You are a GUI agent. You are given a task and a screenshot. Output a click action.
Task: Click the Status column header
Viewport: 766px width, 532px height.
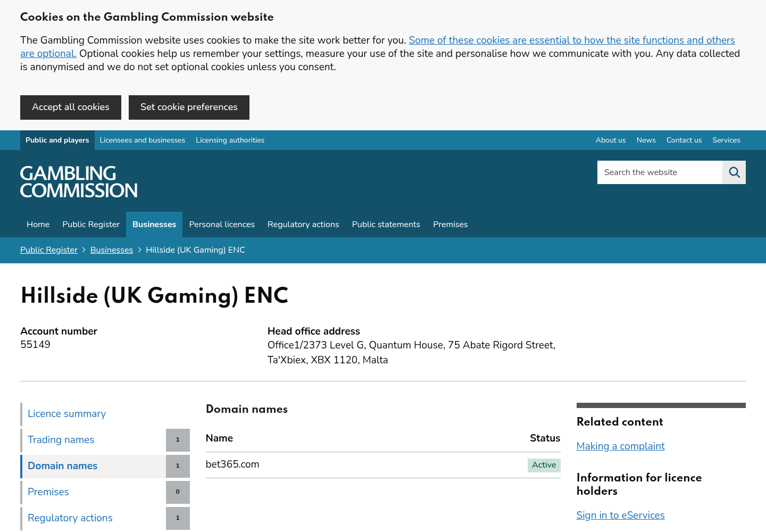pos(545,438)
